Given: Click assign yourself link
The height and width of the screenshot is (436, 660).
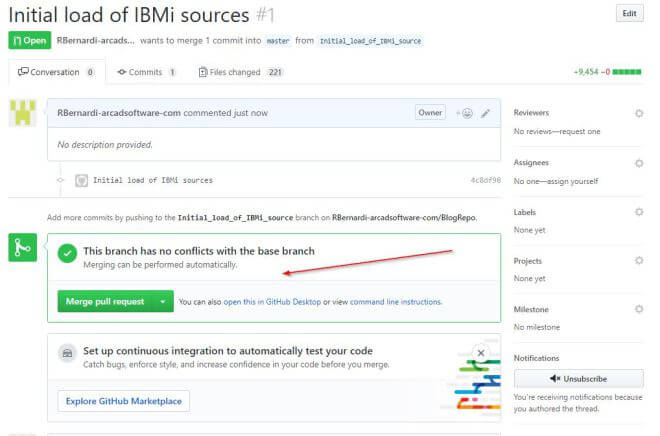Looking at the screenshot, I should click(572, 181).
